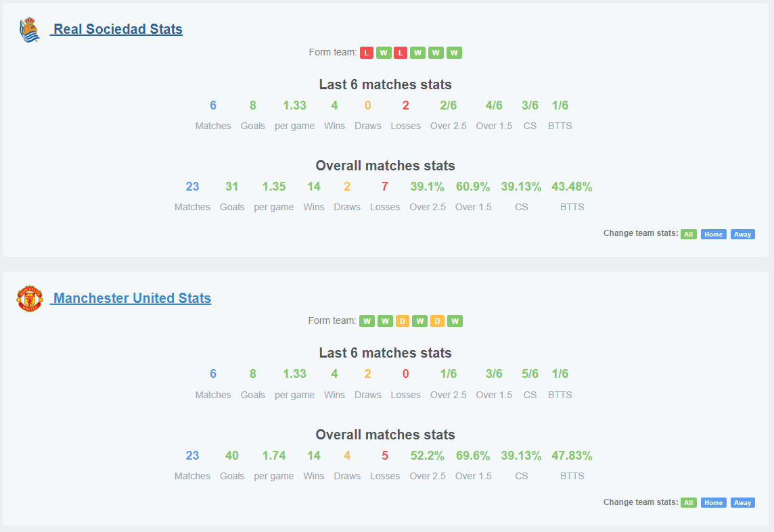Image resolution: width=774 pixels, height=532 pixels.
Task: Click first orange D badge in Manchester United form
Action: pyautogui.click(x=403, y=322)
